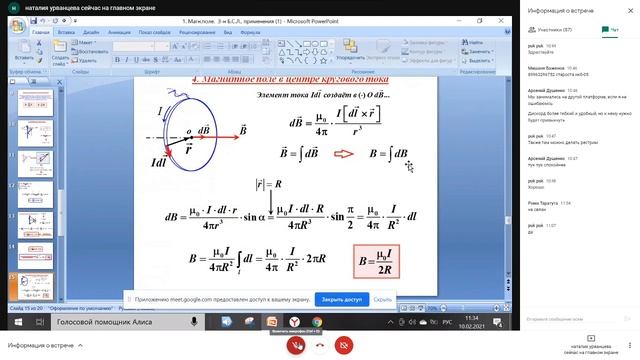Open Shape Fill (Заливка фигуры) dropdown

[424, 42]
